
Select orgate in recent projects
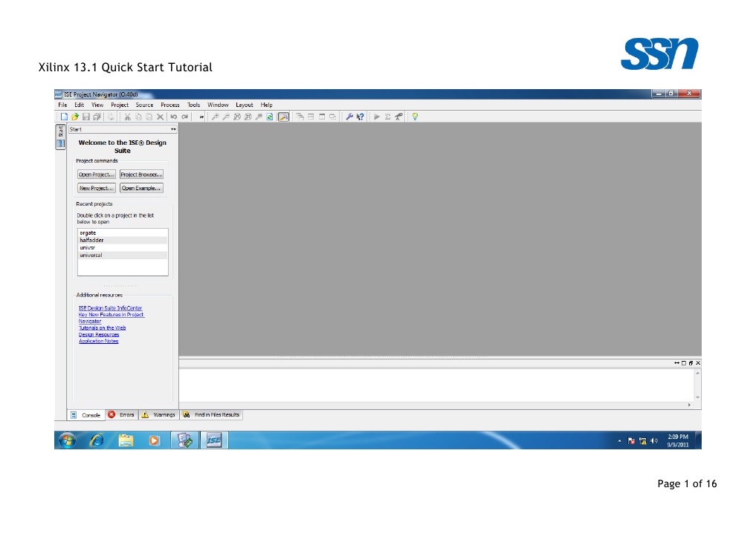point(123,232)
